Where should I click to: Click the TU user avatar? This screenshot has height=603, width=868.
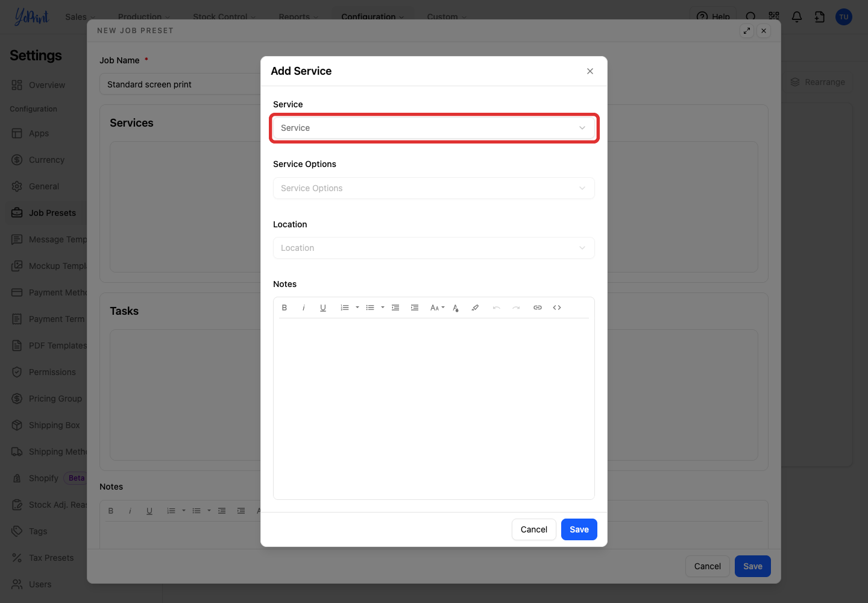tap(844, 17)
